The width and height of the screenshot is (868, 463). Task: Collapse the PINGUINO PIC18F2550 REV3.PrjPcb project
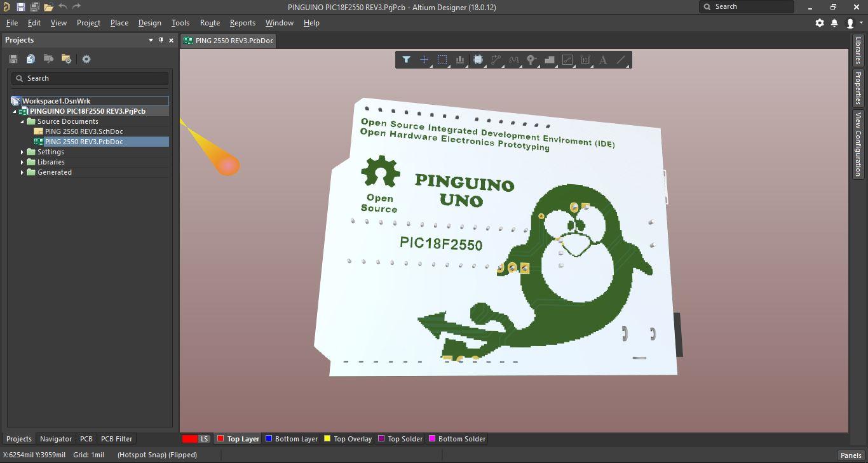tap(15, 111)
